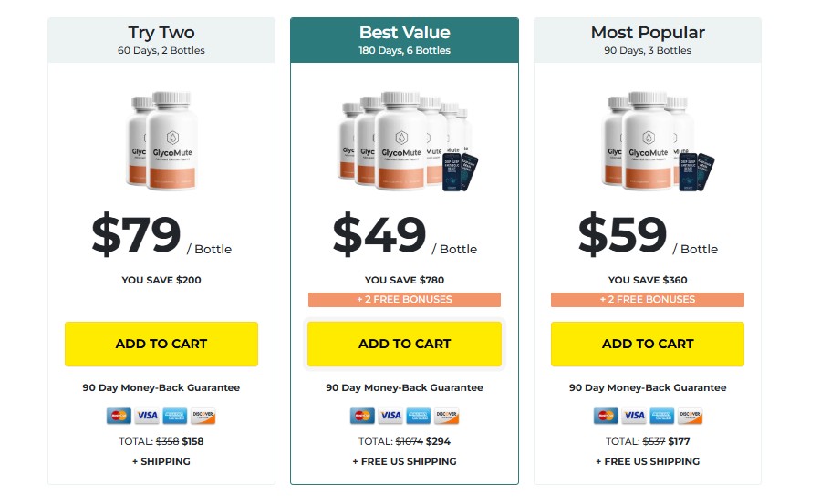The width and height of the screenshot is (831, 504).
Task: Click American Express icon in Most Popular
Action: tap(661, 417)
